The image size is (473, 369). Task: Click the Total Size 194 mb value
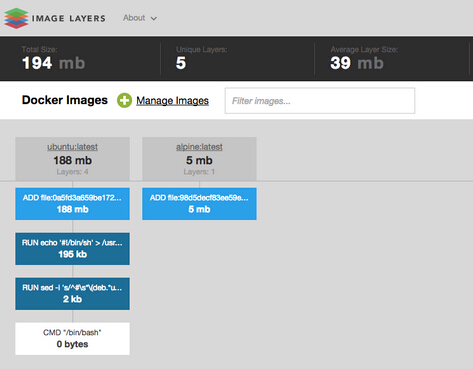pyautogui.click(x=53, y=63)
